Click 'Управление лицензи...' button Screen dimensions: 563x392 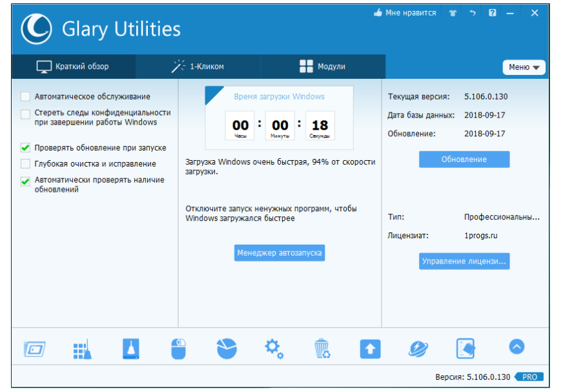tap(464, 261)
